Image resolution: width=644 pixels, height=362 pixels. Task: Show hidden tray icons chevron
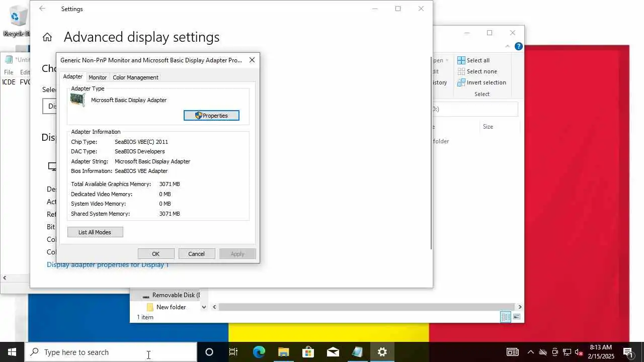click(530, 352)
